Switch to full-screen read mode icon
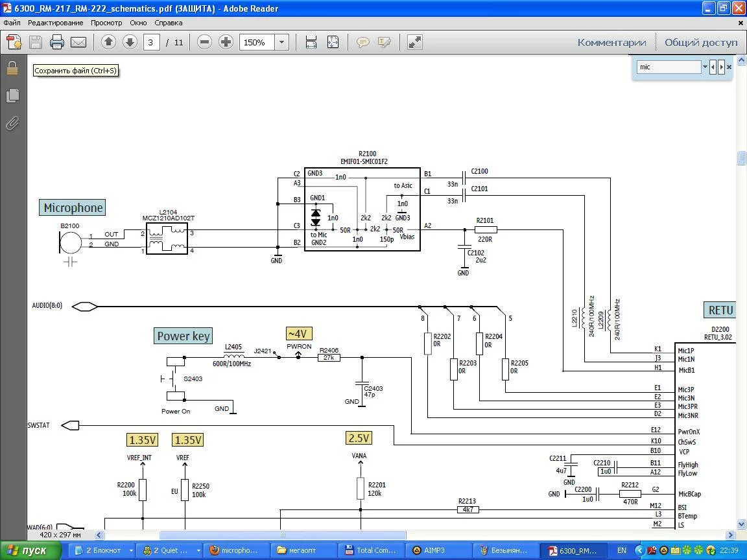Image resolution: width=747 pixels, height=560 pixels. point(415,43)
